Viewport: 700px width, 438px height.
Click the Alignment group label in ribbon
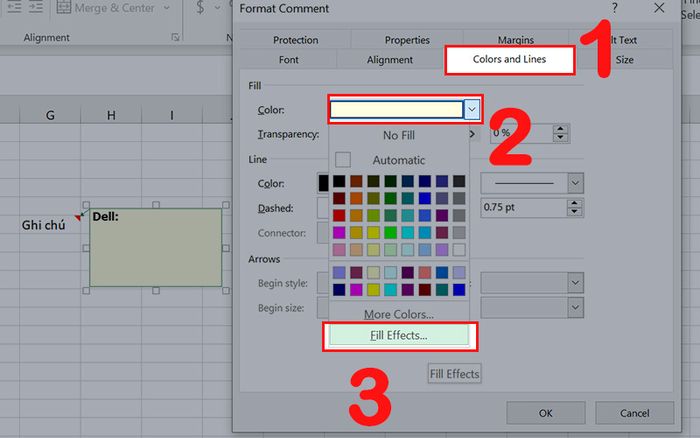(x=46, y=38)
